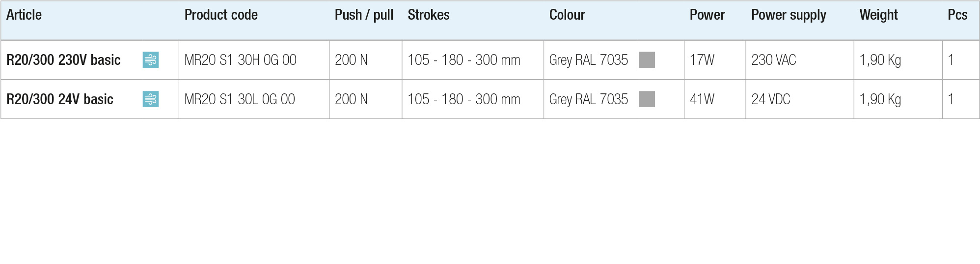
Task: Click the ventilation icon beside R20/300 24V basic
Action: pos(151,99)
